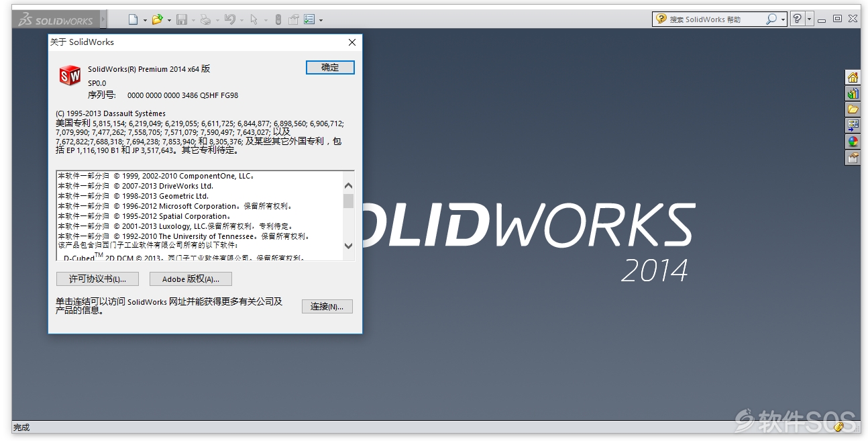
Task: Click the 确定 button in About dialog
Action: [x=330, y=67]
